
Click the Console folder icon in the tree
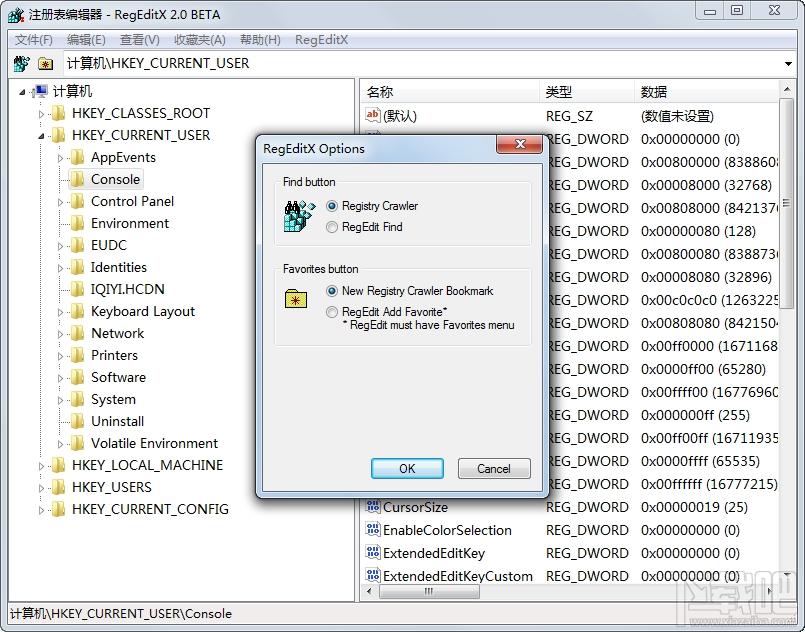tap(77, 179)
